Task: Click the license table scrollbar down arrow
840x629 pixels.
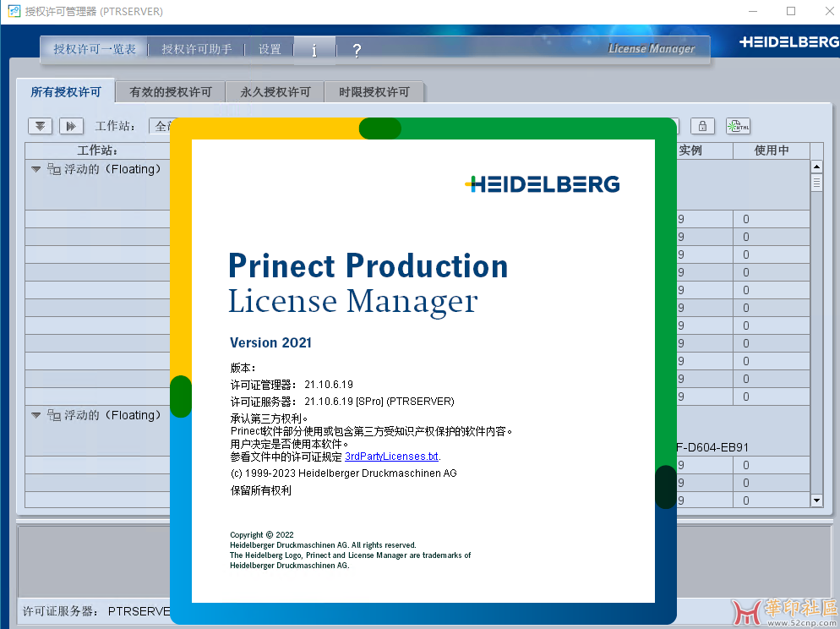Action: point(816,500)
